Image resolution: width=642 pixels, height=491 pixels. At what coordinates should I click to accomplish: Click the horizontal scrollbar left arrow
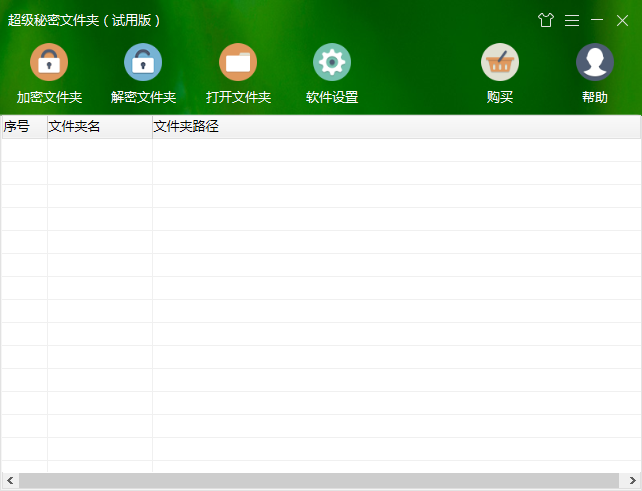point(10,480)
